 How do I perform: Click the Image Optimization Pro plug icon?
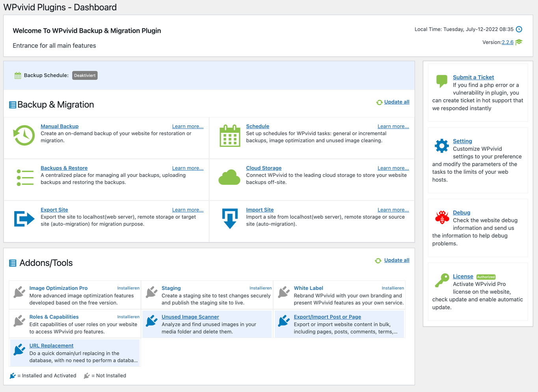19,292
